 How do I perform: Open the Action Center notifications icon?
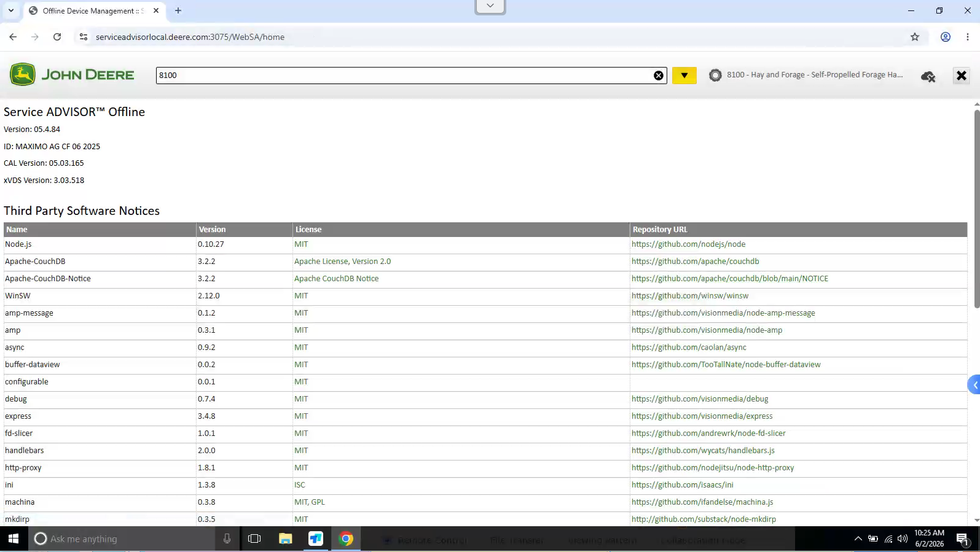(x=963, y=539)
